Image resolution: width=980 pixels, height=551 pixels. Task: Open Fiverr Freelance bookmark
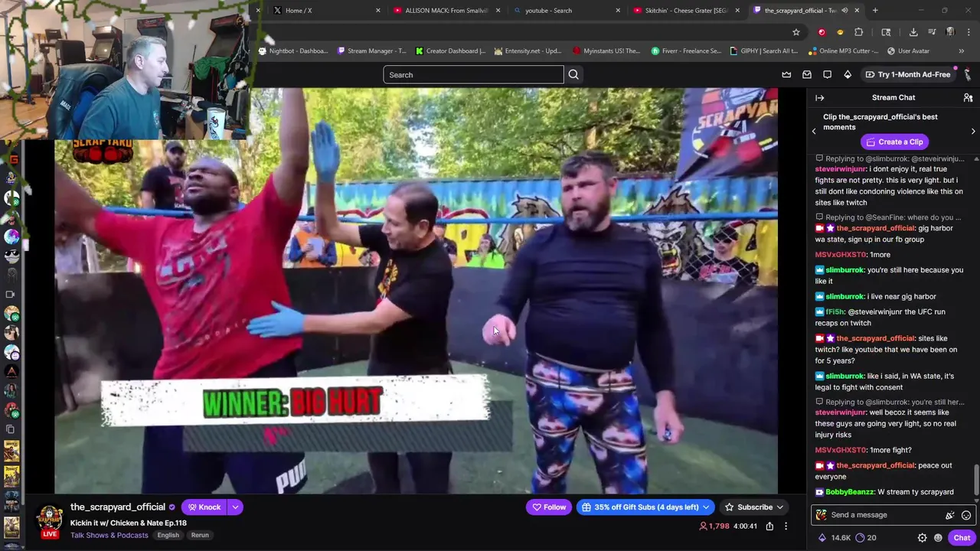[686, 51]
